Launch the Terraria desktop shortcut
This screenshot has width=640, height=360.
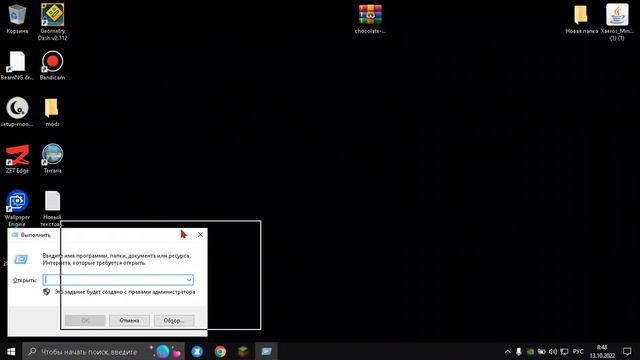[52, 159]
